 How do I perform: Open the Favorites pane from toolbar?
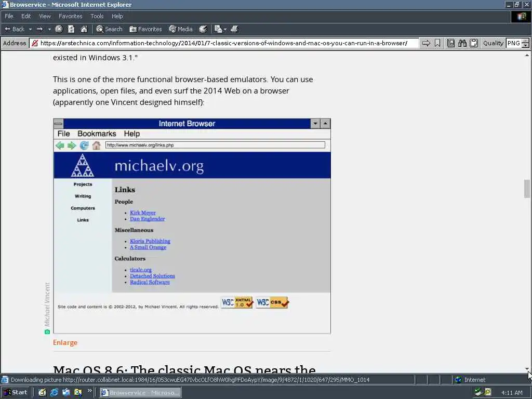(x=145, y=29)
